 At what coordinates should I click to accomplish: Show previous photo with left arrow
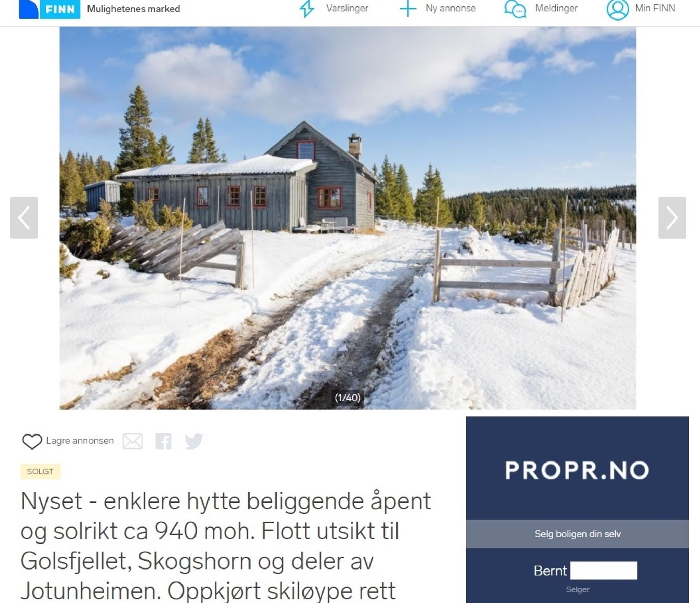[24, 217]
